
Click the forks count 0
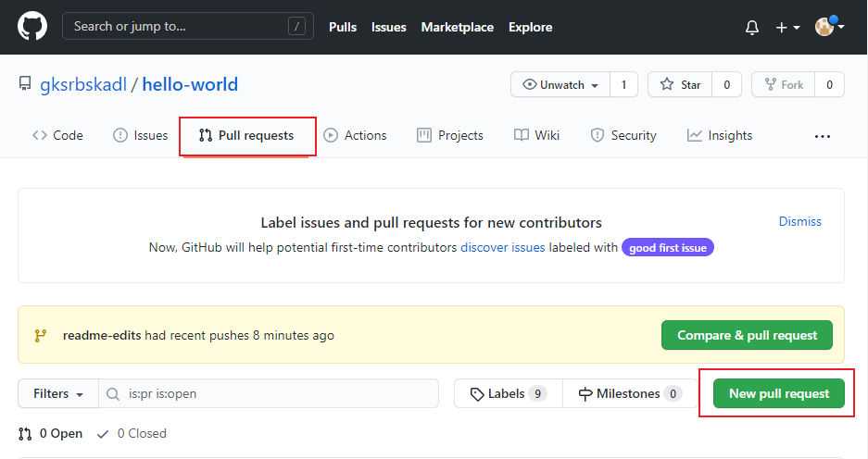829,84
